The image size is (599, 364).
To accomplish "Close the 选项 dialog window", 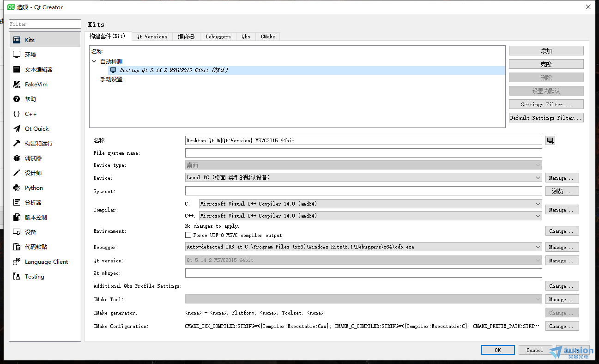I will click(x=588, y=7).
